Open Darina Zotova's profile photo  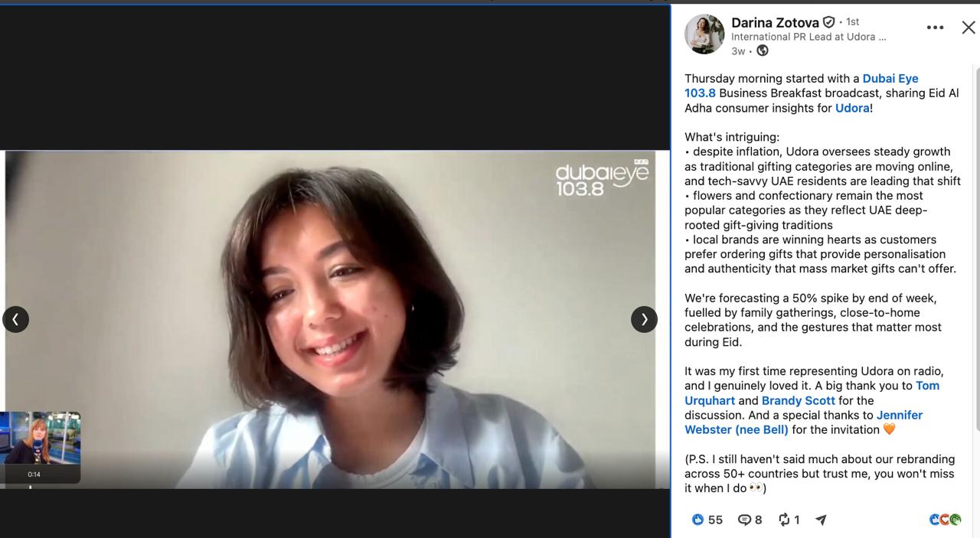tap(704, 34)
